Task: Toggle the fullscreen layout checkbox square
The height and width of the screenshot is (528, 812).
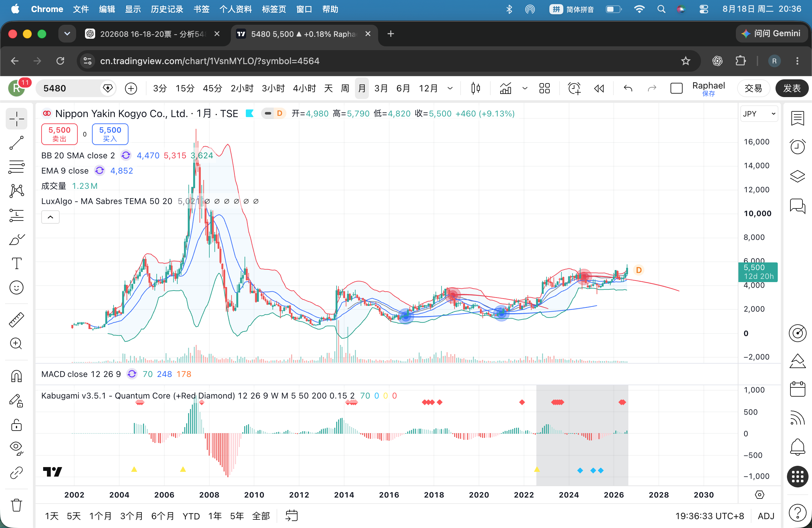Action: [x=676, y=89]
